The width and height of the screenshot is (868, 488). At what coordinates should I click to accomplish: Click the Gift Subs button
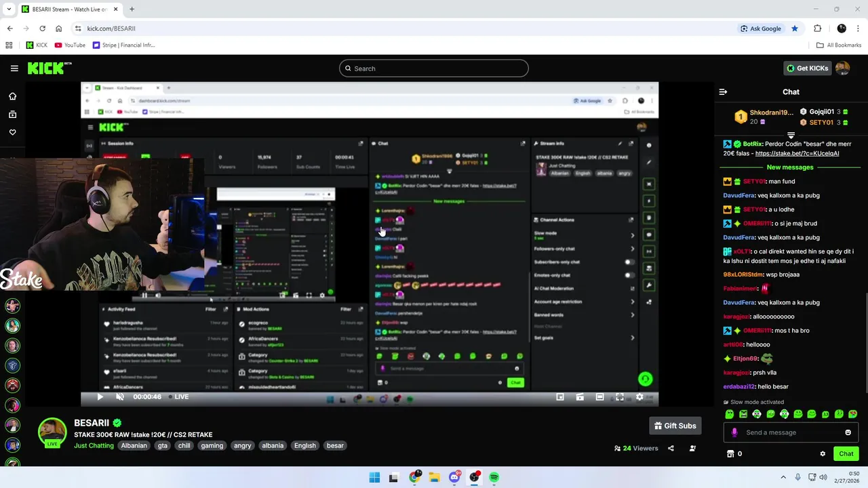[x=675, y=426]
